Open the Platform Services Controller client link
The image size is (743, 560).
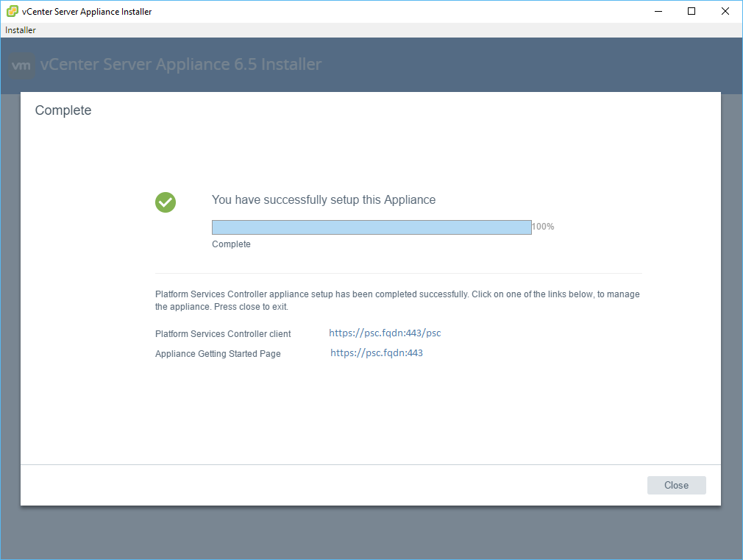coord(385,333)
